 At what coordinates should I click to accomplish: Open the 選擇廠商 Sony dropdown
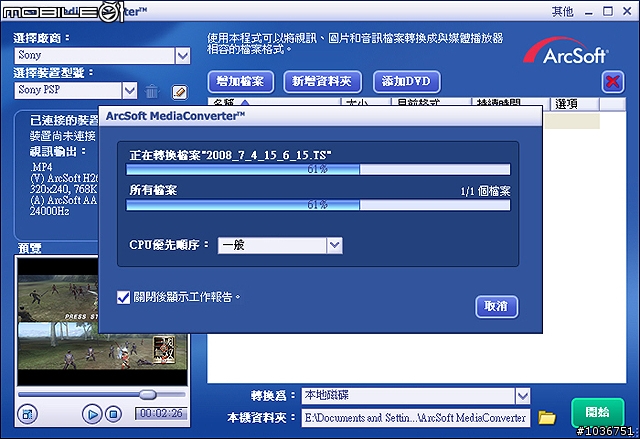coord(182,55)
